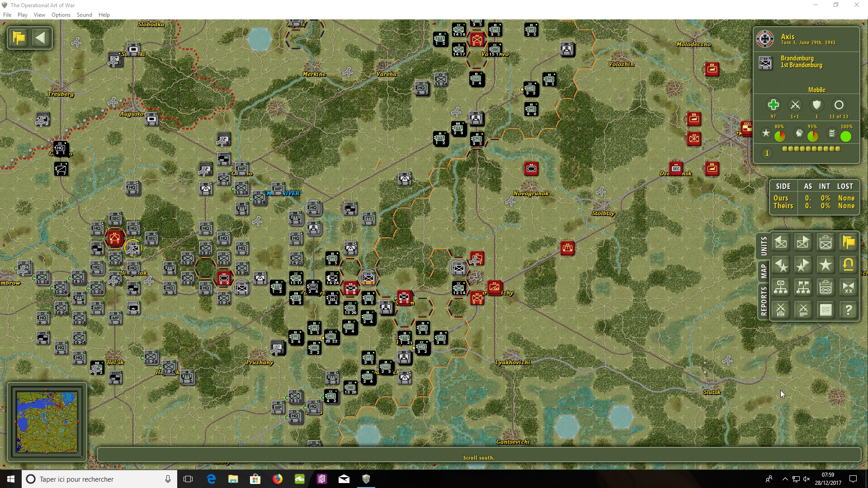This screenshot has width=868, height=488.
Task: Open the crossed-swords checklist icon
Action: click(x=781, y=310)
